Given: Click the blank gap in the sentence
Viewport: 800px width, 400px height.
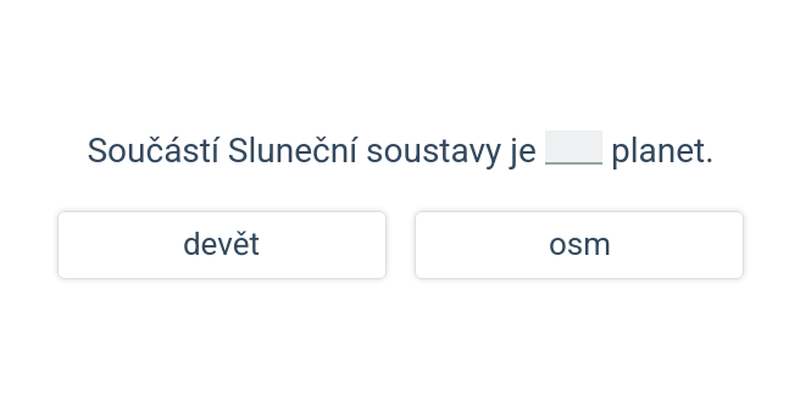Looking at the screenshot, I should pyautogui.click(x=574, y=148).
